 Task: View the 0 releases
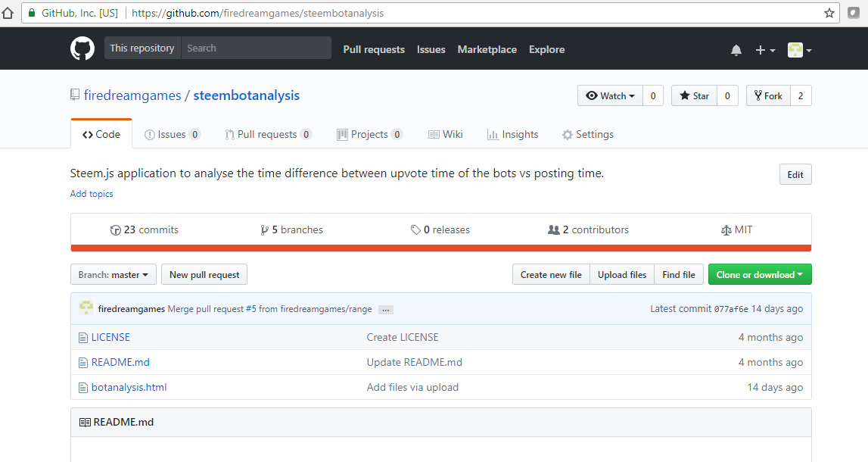(x=440, y=230)
